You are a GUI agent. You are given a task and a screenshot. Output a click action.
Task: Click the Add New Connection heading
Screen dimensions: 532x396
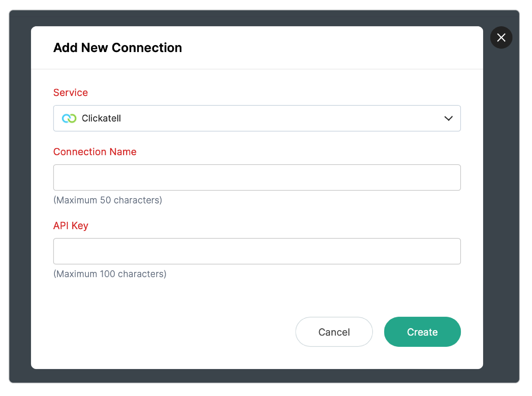click(x=118, y=48)
